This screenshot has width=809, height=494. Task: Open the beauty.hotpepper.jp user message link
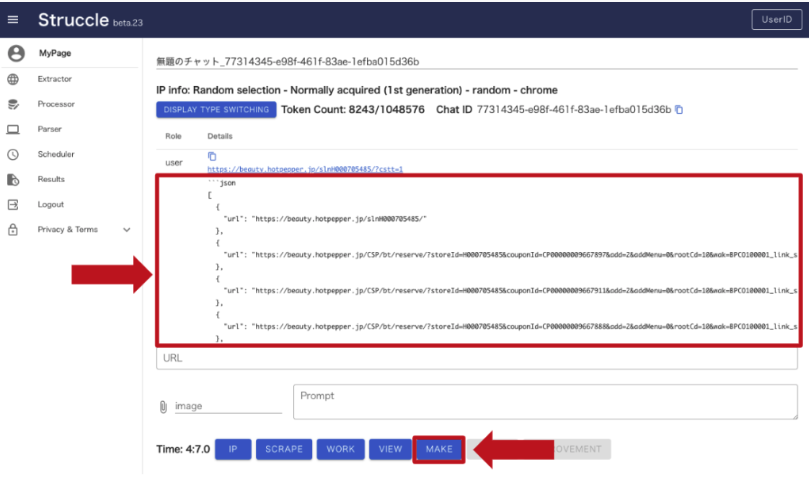point(305,169)
